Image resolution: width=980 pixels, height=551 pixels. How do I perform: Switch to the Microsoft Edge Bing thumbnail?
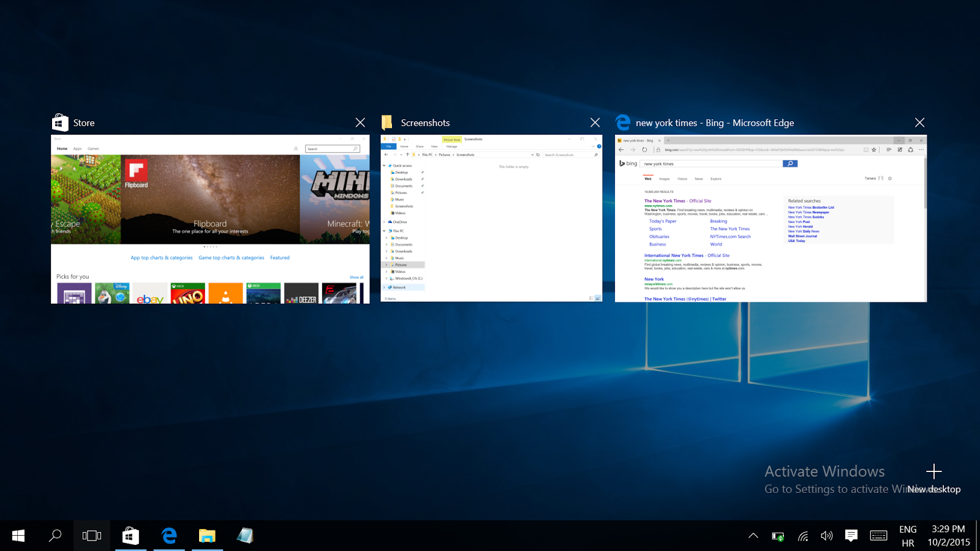pos(771,219)
